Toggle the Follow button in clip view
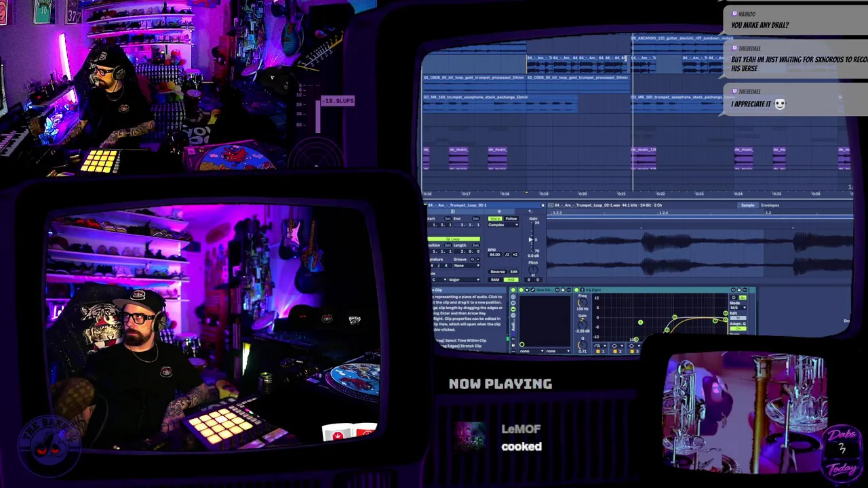The width and height of the screenshot is (868, 488). (x=511, y=218)
